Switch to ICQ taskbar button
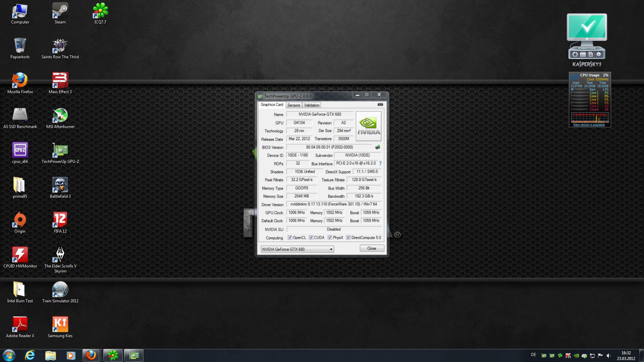This screenshot has width=644, height=362. pos(113,355)
